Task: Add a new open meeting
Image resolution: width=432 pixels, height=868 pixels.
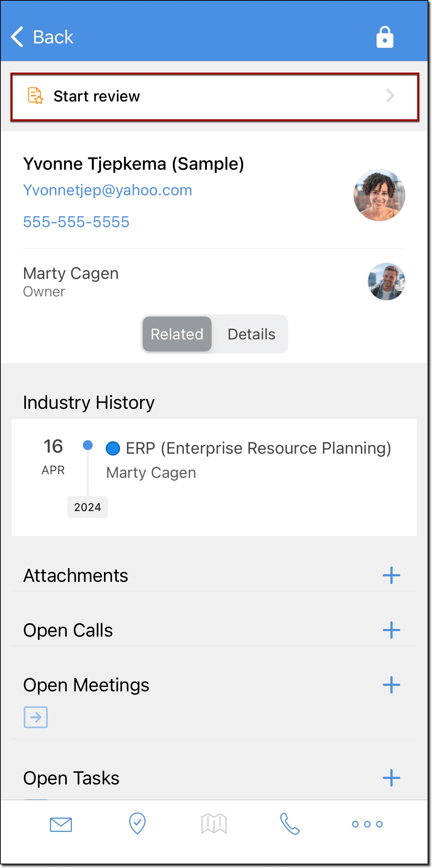Action: tap(391, 685)
